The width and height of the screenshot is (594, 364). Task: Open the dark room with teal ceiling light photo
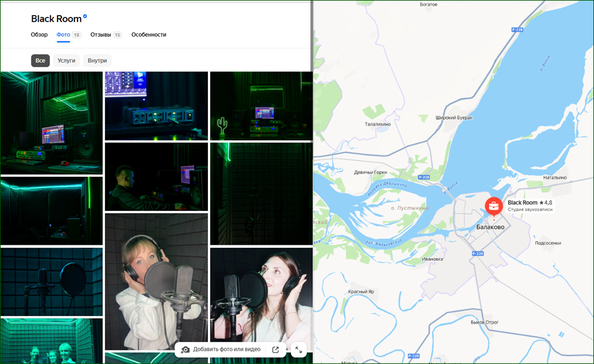(x=52, y=211)
